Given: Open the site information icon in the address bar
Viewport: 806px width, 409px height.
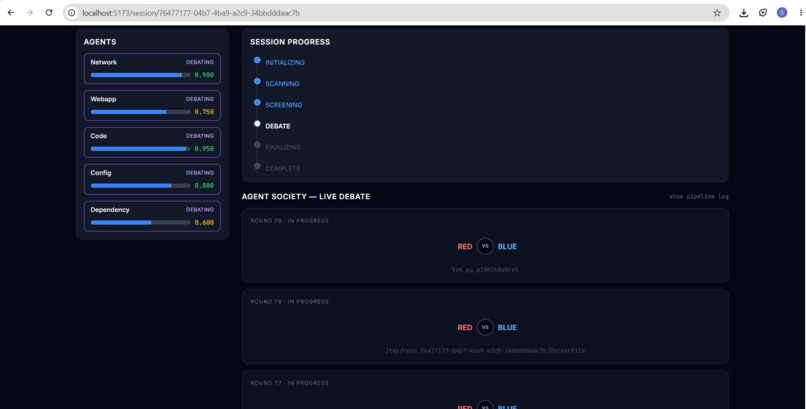Looking at the screenshot, I should (x=72, y=13).
